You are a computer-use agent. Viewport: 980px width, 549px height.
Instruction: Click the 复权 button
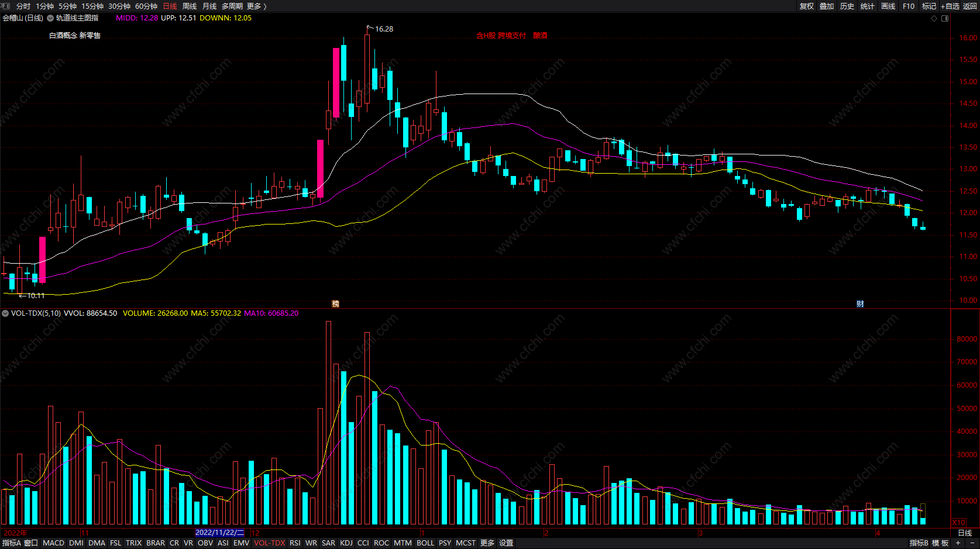point(807,6)
